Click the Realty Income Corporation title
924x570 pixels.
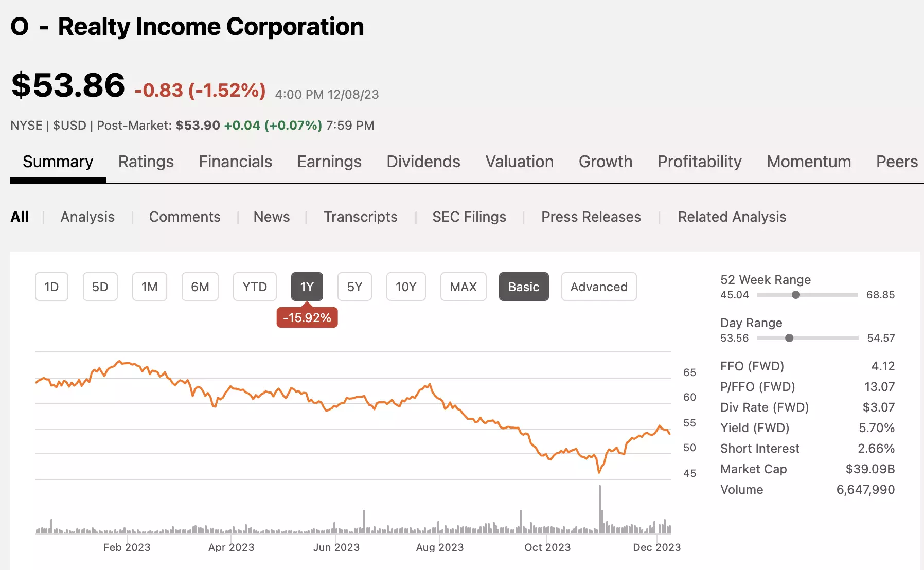pyautogui.click(x=211, y=27)
